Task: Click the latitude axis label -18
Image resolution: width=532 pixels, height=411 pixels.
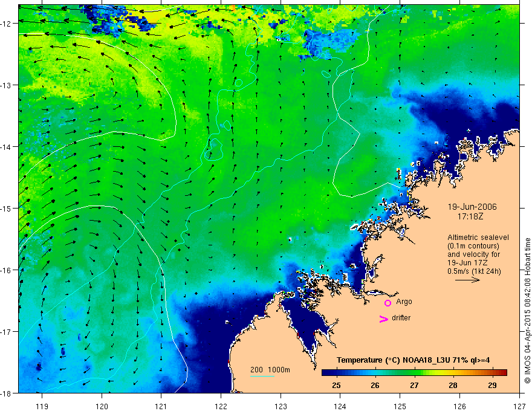Action: point(6,393)
